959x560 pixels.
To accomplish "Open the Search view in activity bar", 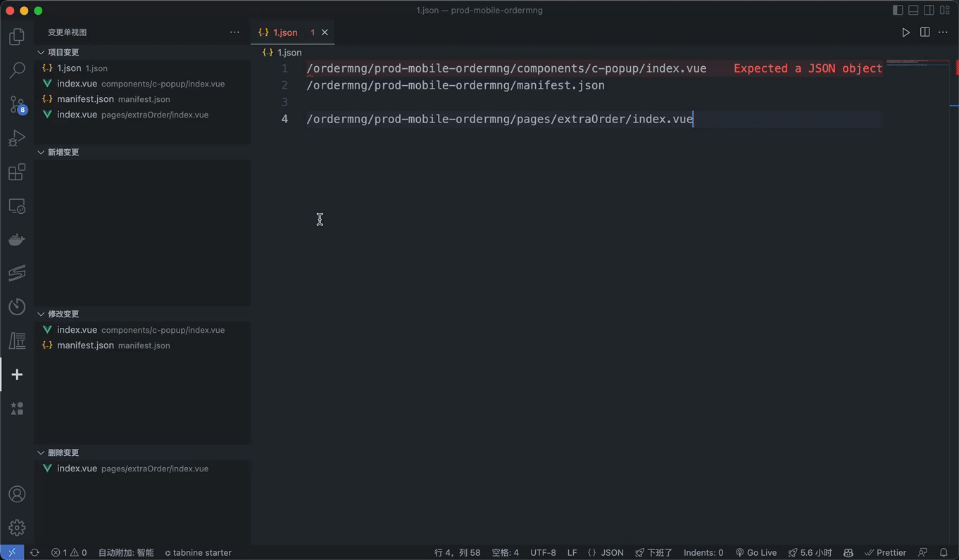I will (17, 70).
